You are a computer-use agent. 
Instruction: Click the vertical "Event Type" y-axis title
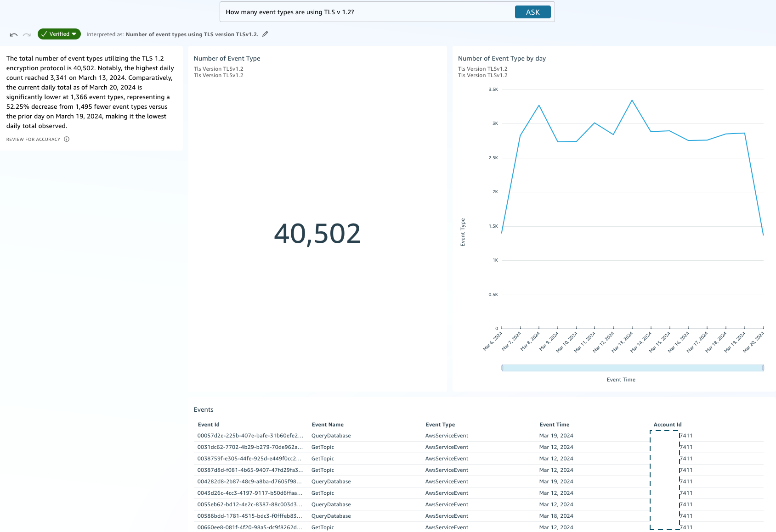coord(463,232)
